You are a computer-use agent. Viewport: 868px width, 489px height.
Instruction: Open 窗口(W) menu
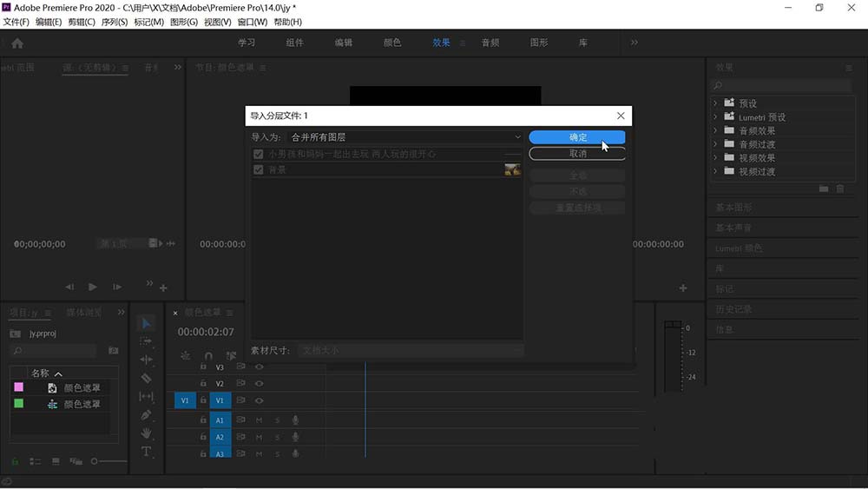click(x=253, y=23)
